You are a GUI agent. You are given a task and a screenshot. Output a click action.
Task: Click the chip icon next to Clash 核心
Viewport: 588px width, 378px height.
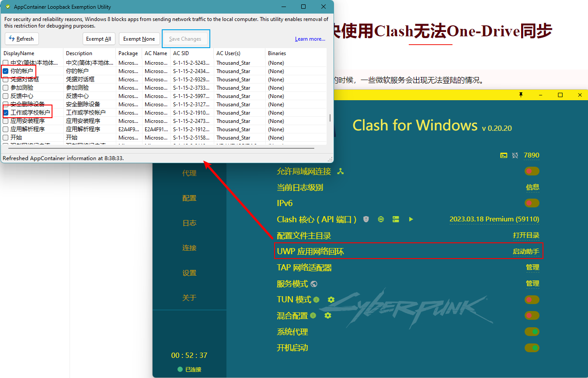[x=381, y=219]
